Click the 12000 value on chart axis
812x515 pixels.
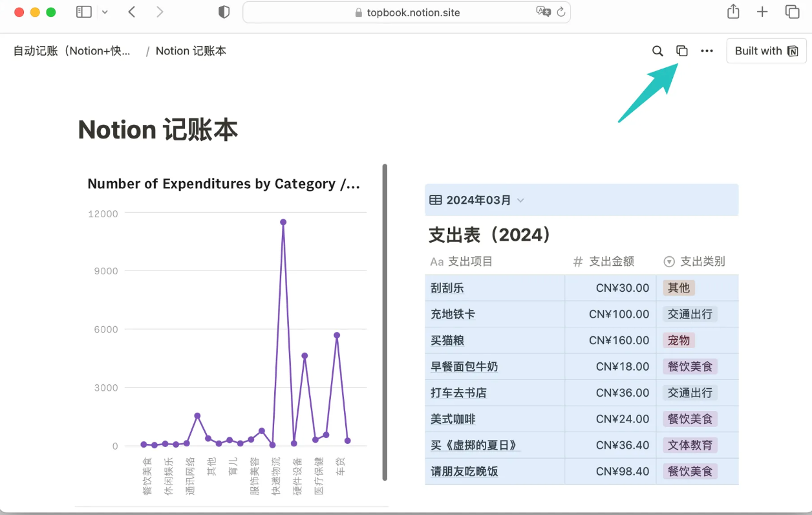tap(103, 214)
